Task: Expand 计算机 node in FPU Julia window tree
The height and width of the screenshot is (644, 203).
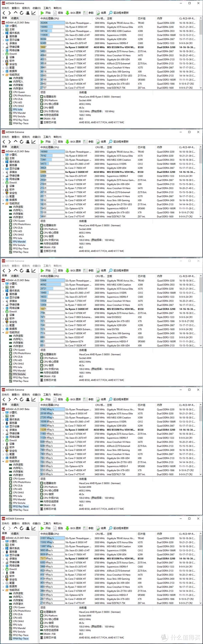Action: coord(3,26)
